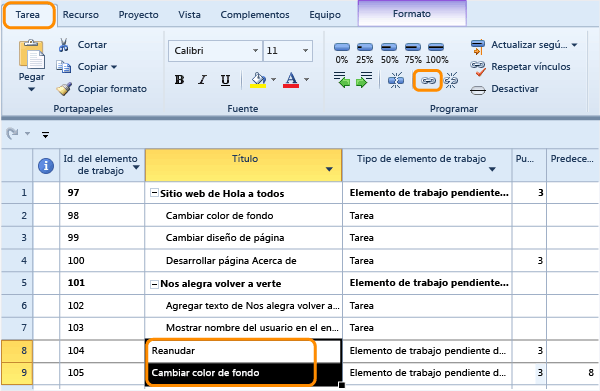The height and width of the screenshot is (391, 600).
Task: Open the font size 11 dropdown
Action: pyautogui.click(x=305, y=51)
